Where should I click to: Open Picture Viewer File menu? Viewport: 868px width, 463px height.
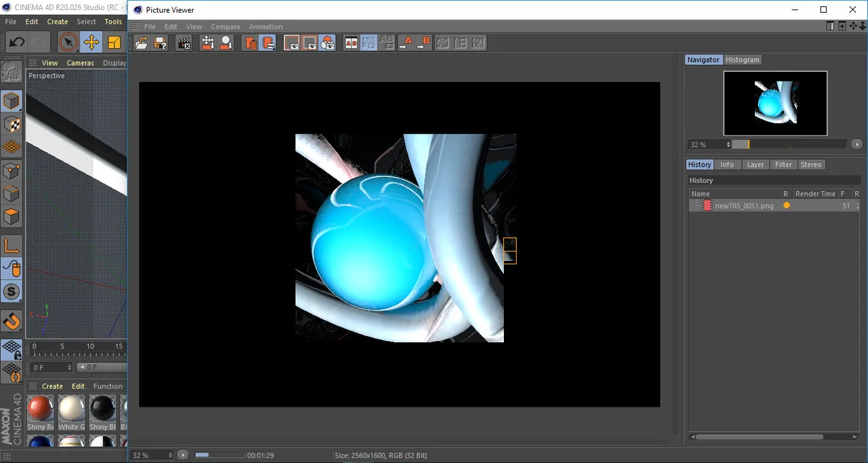pos(150,26)
